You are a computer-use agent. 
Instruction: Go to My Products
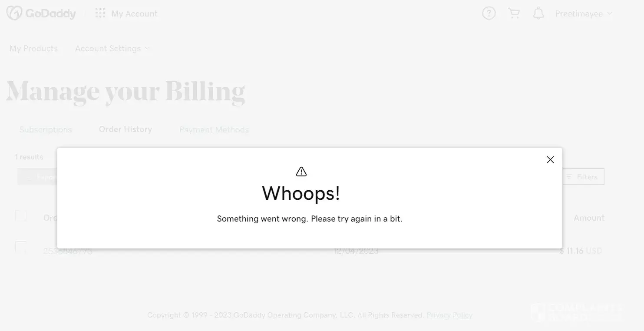(x=33, y=49)
